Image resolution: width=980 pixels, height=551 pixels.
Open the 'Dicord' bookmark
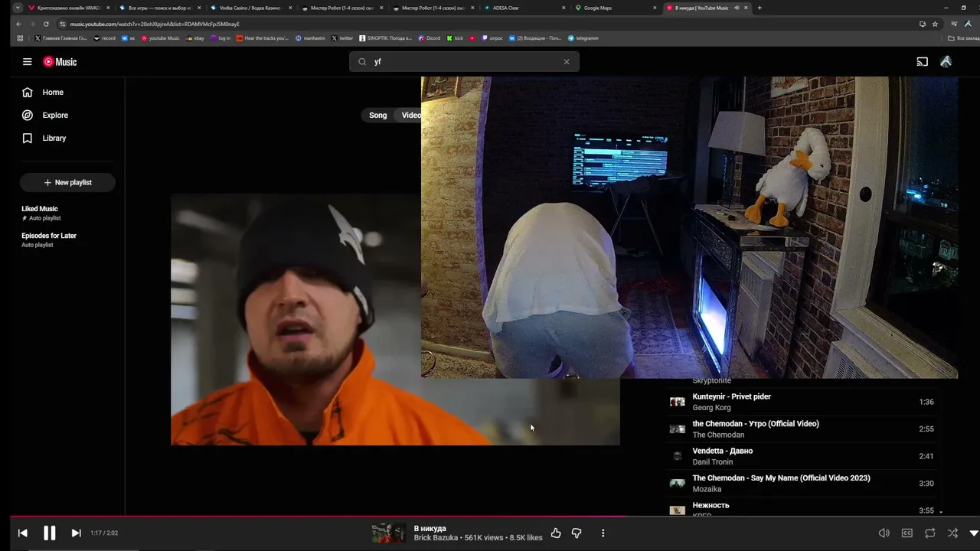tap(429, 38)
